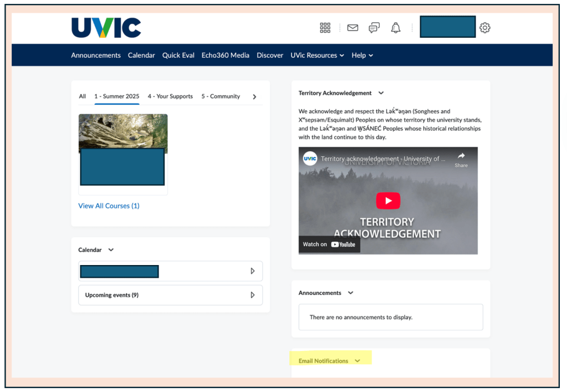
Task: Click the UVic logo to go home
Action: [x=106, y=28]
